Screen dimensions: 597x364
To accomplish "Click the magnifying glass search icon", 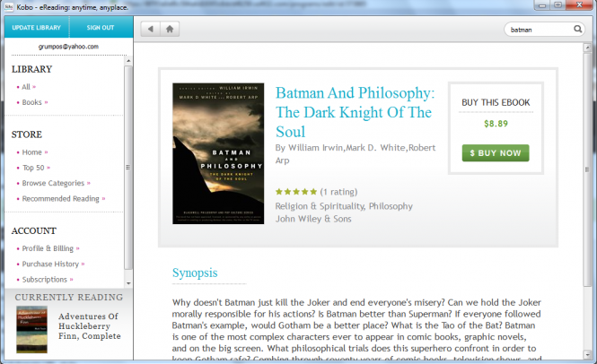I will [x=577, y=30].
